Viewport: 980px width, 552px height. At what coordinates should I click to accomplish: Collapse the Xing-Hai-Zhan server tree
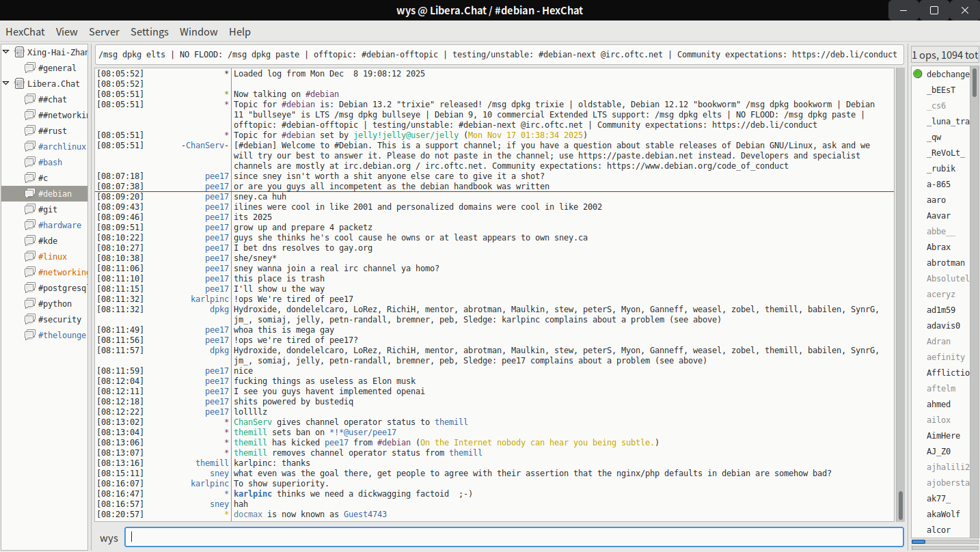pos(7,53)
